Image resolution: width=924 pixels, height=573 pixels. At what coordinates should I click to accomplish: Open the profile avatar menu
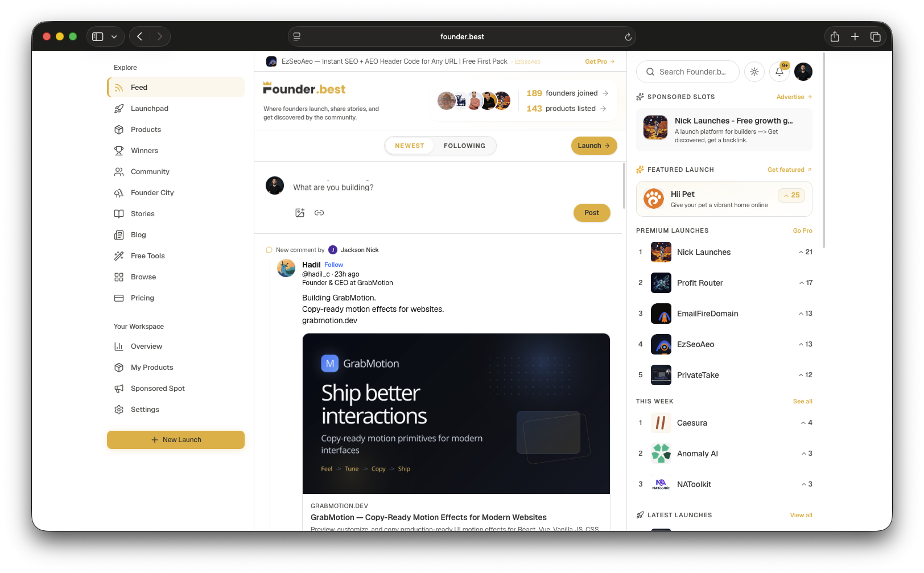pyautogui.click(x=803, y=72)
